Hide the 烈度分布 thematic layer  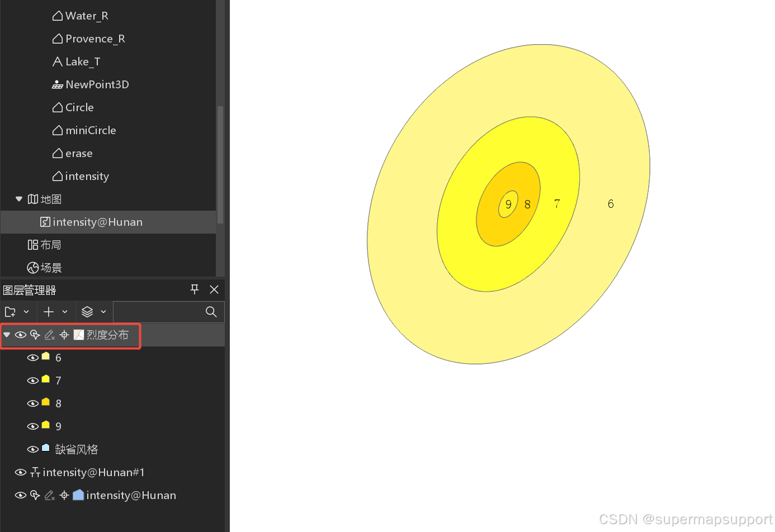point(21,335)
